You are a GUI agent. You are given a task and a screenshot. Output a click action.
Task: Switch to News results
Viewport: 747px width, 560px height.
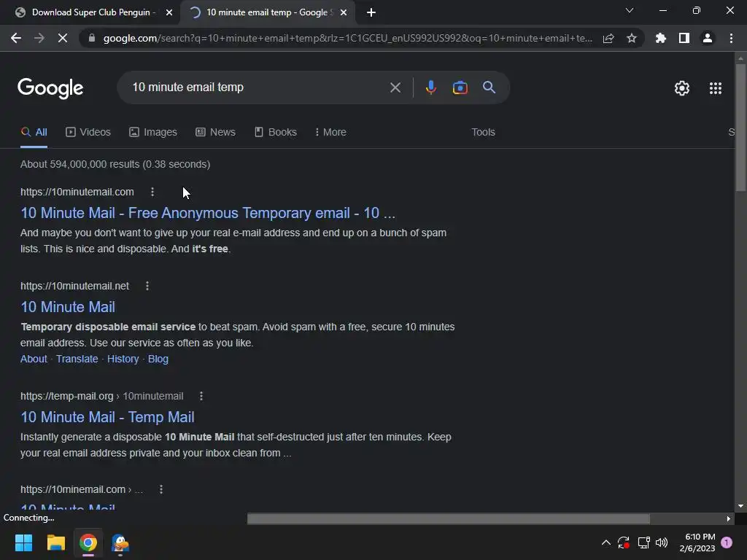[x=215, y=132]
